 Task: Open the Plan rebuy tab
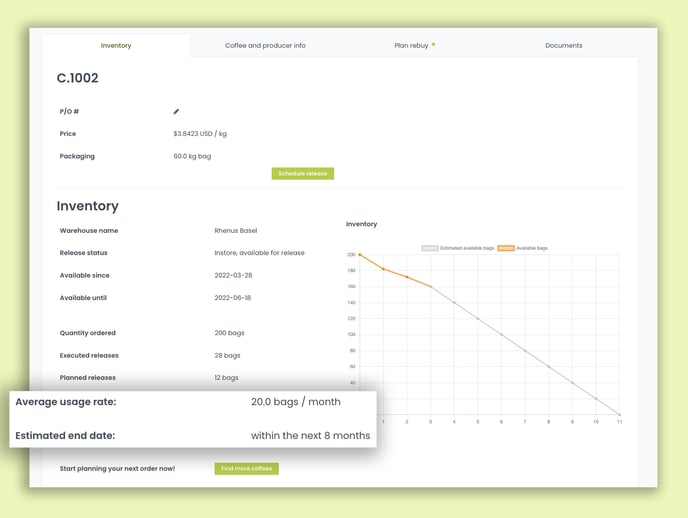click(411, 46)
